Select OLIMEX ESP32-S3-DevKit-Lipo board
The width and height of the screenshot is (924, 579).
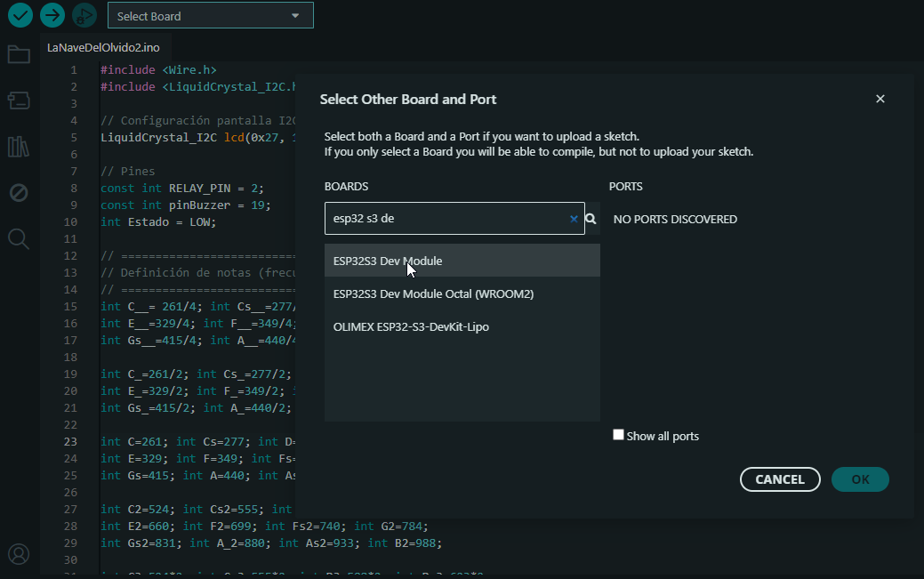click(462, 326)
